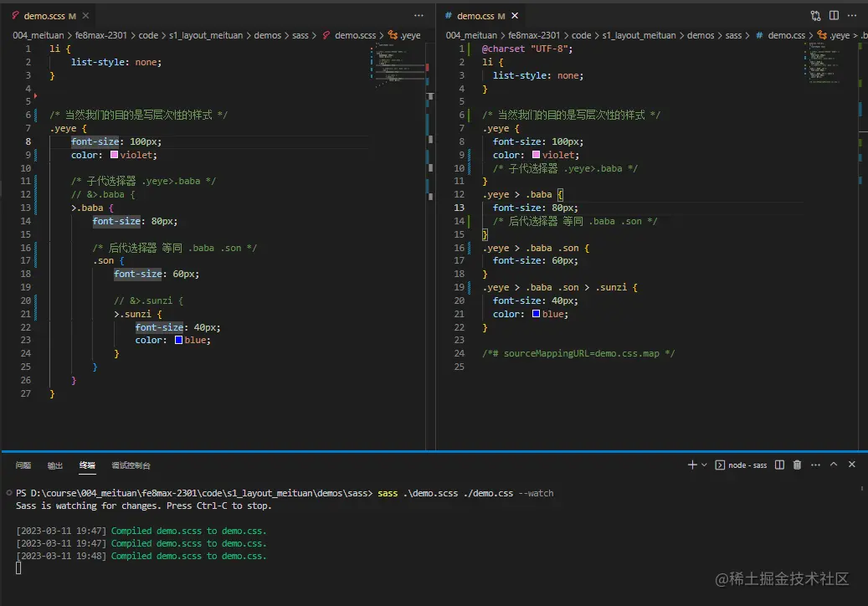Maximize the panel with up chevron
Image resolution: width=868 pixels, height=606 pixels.
click(x=834, y=465)
